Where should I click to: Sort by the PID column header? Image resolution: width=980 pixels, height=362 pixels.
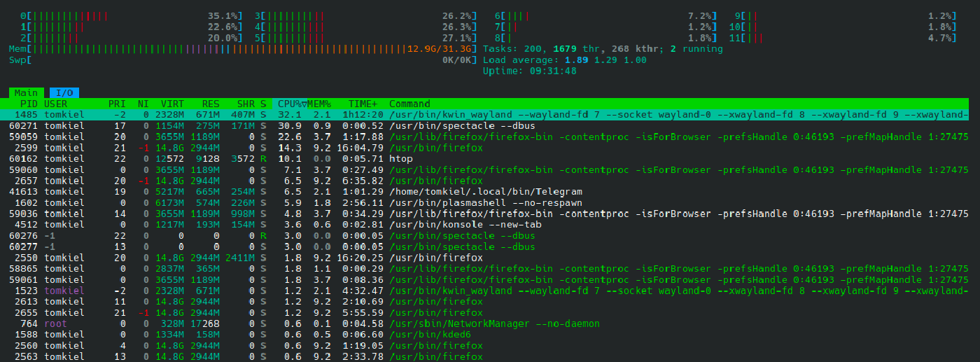(29, 104)
